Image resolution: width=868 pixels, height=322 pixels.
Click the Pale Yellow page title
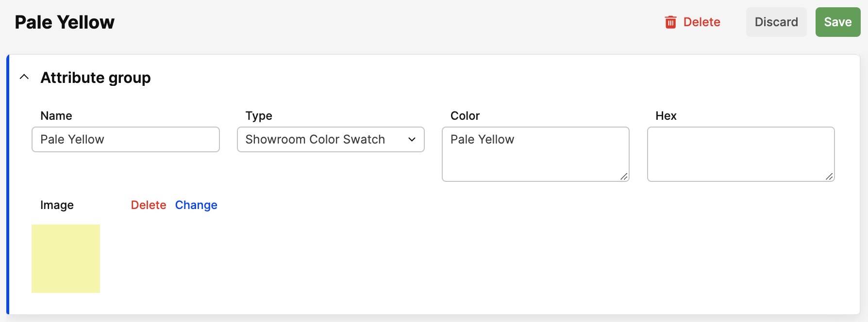tap(65, 22)
